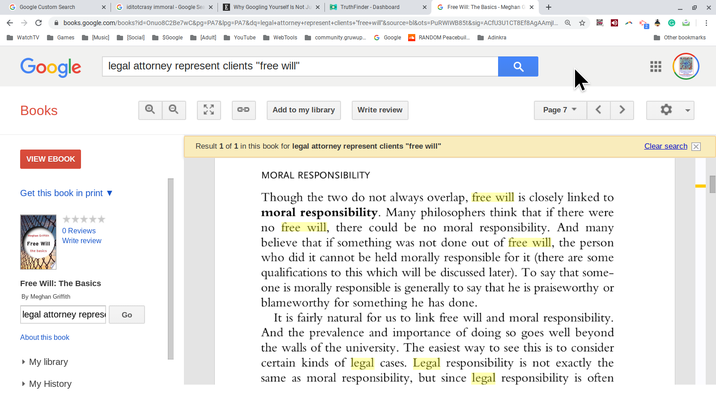The height and width of the screenshot is (403, 716).
Task: Reload the current page
Action: click(x=38, y=23)
